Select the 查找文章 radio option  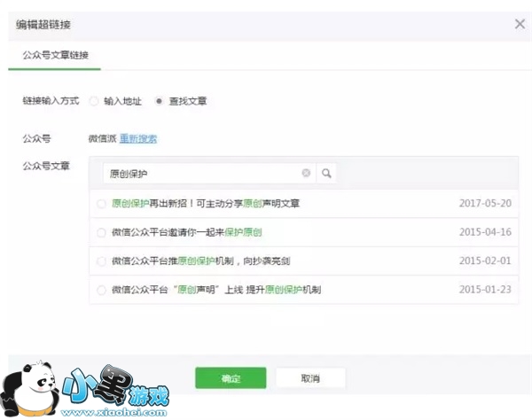point(159,101)
